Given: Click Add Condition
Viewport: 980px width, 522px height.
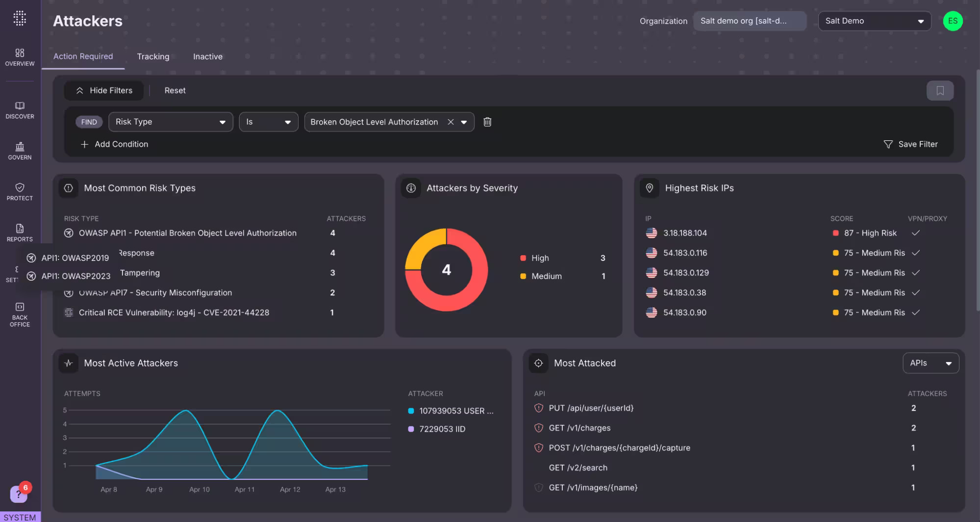Looking at the screenshot, I should [114, 144].
